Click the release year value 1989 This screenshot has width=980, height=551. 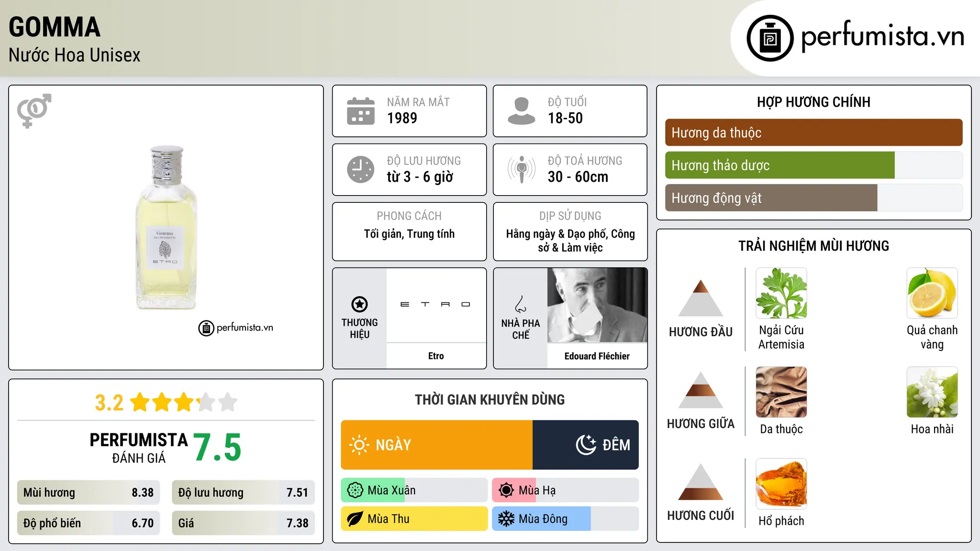402,118
